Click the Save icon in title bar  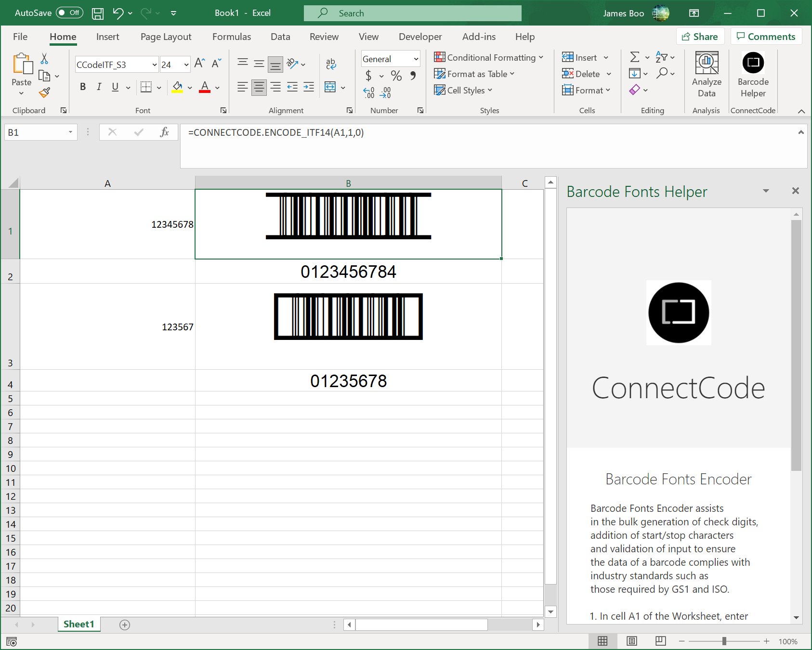tap(98, 13)
